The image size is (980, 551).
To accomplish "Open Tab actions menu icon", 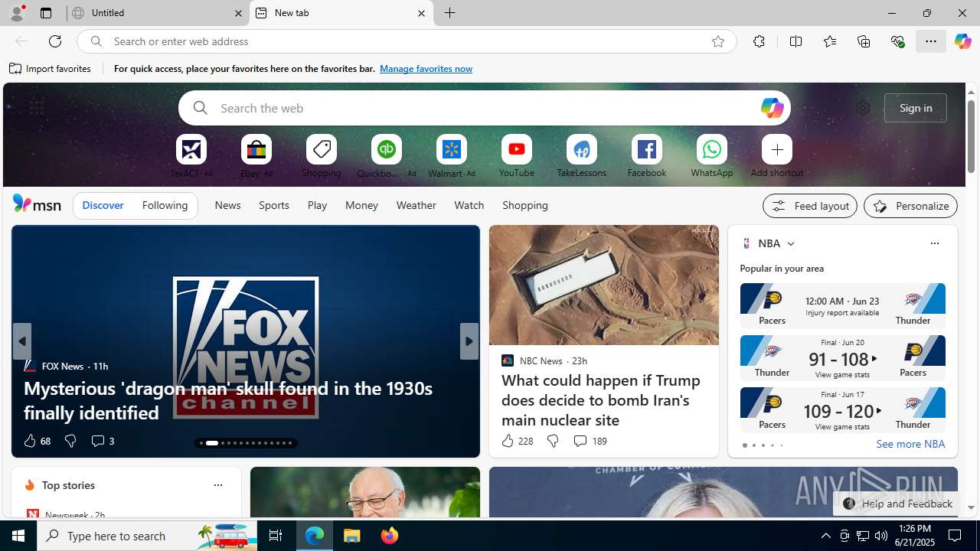I will 46,13.
